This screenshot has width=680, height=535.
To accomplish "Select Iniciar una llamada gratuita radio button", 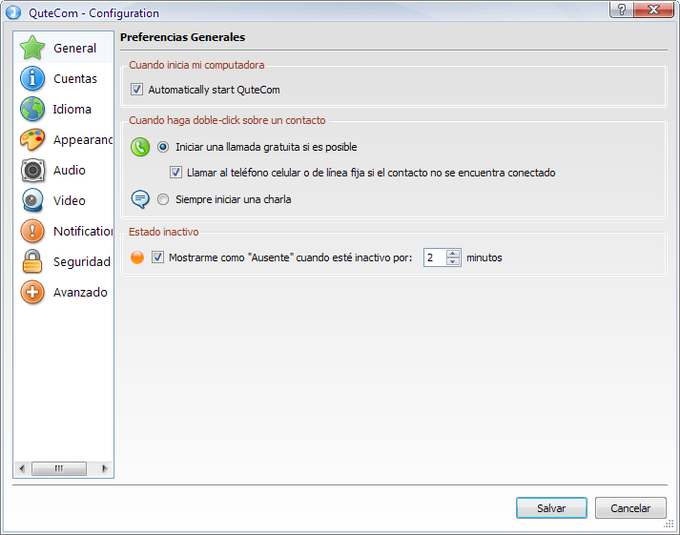I will [163, 147].
